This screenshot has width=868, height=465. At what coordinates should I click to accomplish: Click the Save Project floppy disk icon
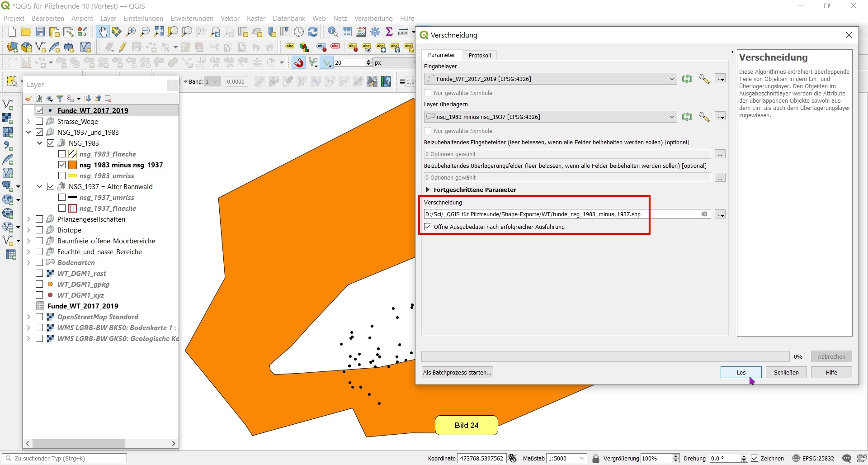pyautogui.click(x=40, y=32)
